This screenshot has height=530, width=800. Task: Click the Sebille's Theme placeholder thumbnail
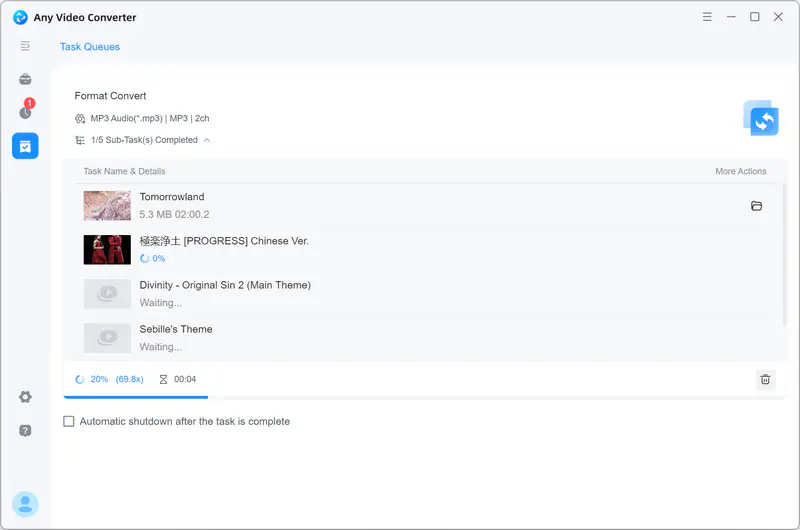(107, 338)
